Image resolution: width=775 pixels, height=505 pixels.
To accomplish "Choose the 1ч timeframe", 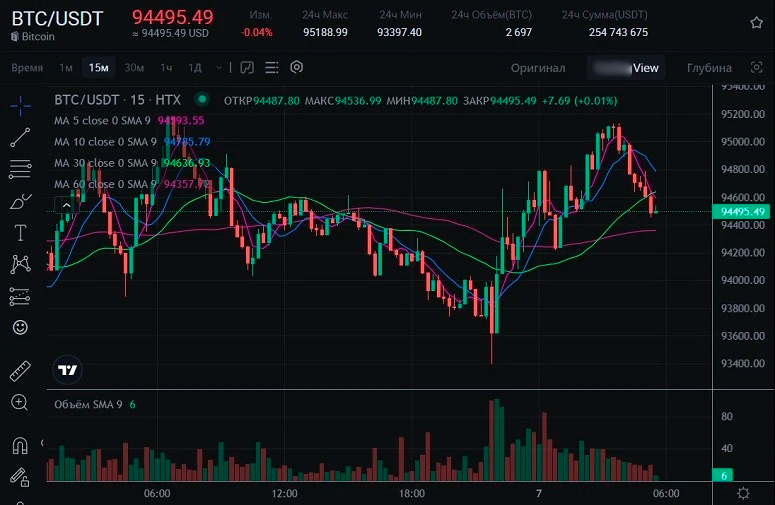I will (166, 68).
